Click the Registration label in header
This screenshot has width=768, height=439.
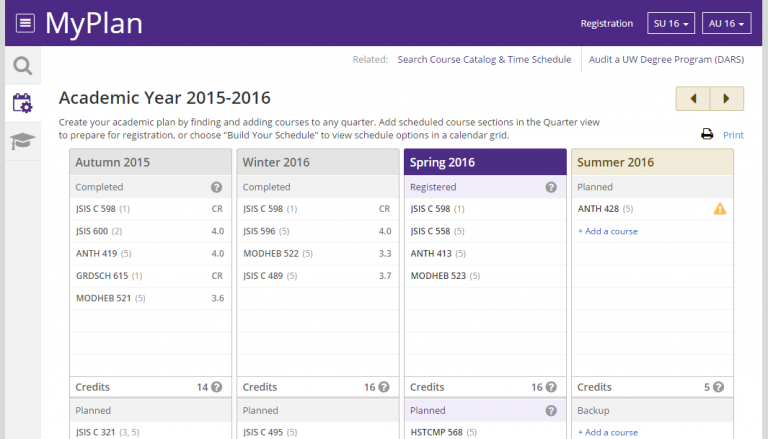[x=607, y=24]
